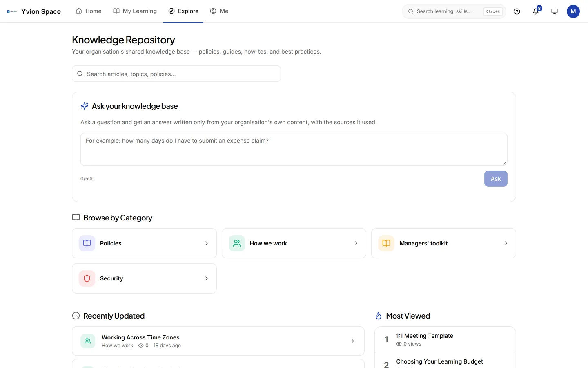Screen dimensions: 588x368
Task: Click the knowledge base question text area
Action: pyautogui.click(x=294, y=149)
